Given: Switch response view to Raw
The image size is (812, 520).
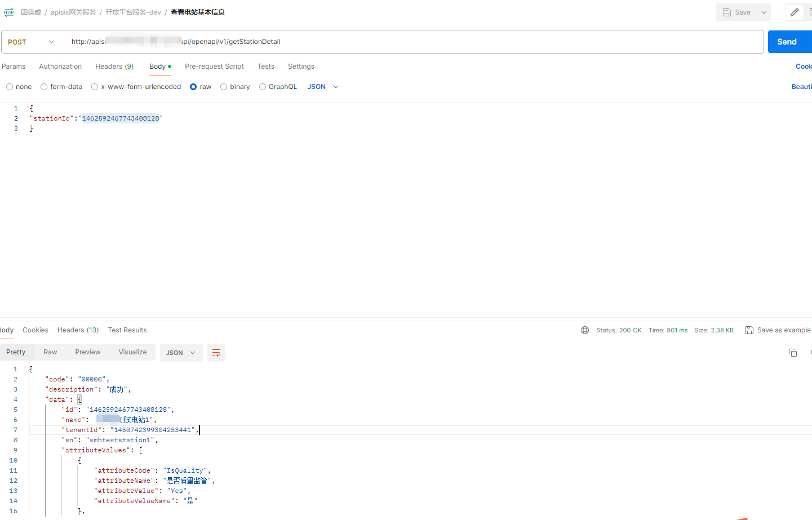Looking at the screenshot, I should [50, 352].
